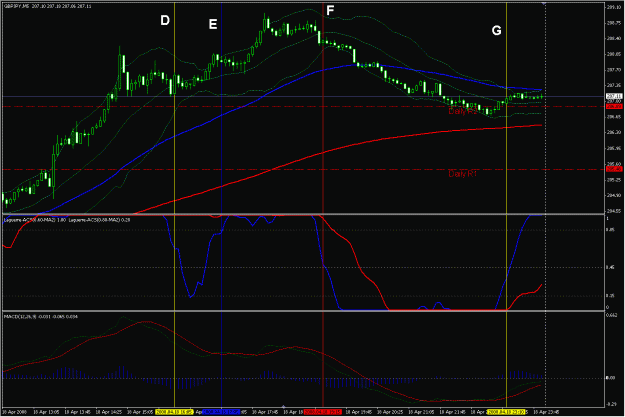Click the yellow date label under line D

coord(174,412)
